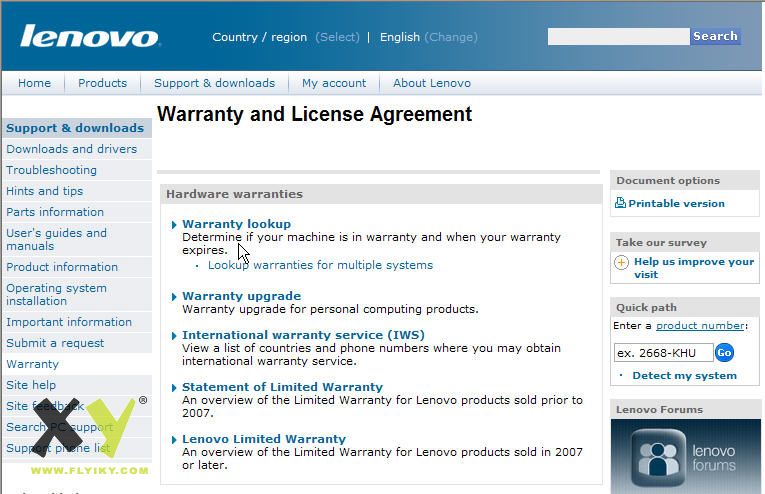Open Lookup warranties for multiple systems
Image resolution: width=765 pixels, height=494 pixels.
[x=321, y=265]
